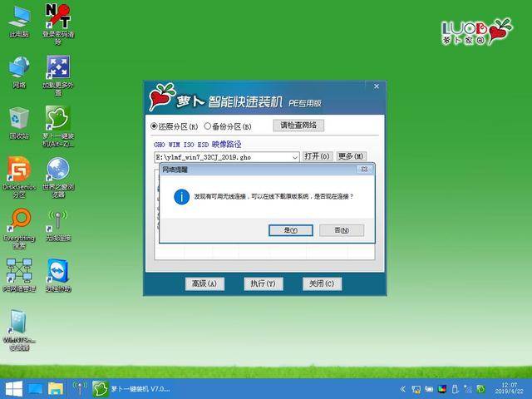Open the 世界之窗 browser globe icon
Image resolution: width=532 pixels, height=399 pixels.
[x=58, y=177]
